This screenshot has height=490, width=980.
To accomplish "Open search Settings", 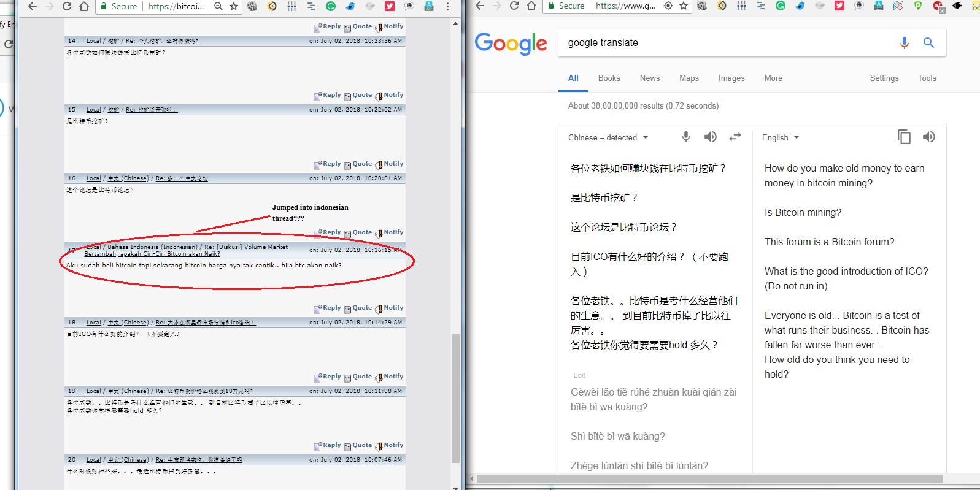I will [x=884, y=78].
